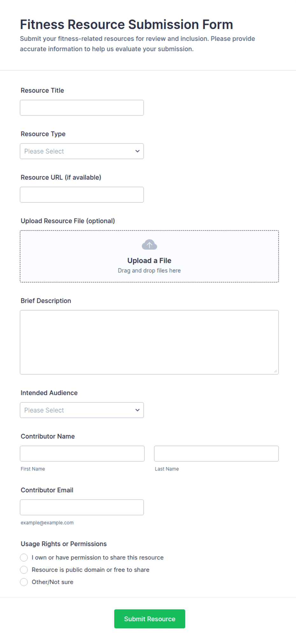Image resolution: width=296 pixels, height=644 pixels.
Task: Click inside the Brief Description textarea
Action: click(149, 342)
